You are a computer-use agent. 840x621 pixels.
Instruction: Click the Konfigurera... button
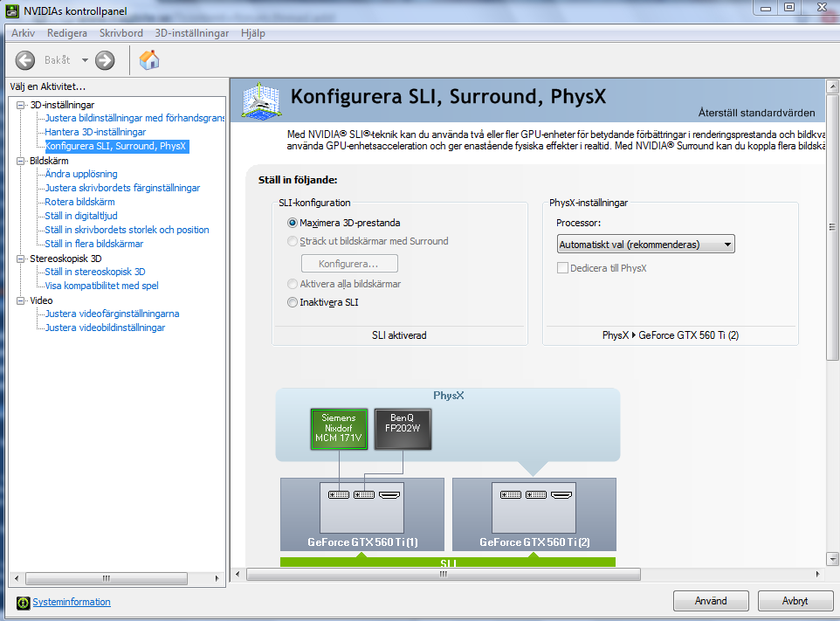tap(349, 264)
